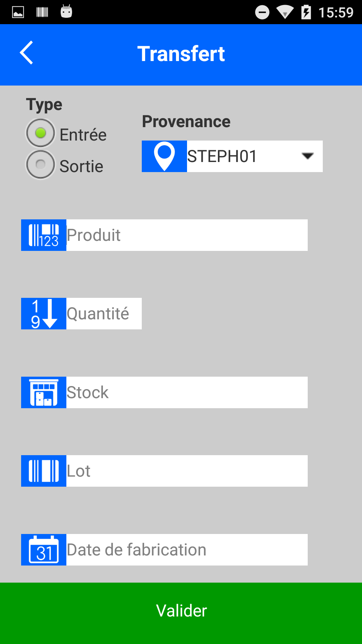Select the Sortie radio button
This screenshot has height=644, width=362.
41,164
